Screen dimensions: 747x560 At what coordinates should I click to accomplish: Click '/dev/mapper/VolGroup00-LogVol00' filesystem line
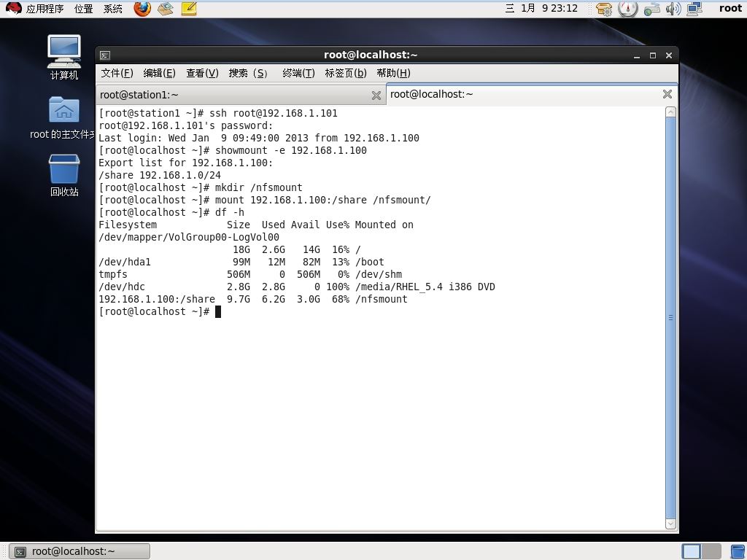pyautogui.click(x=189, y=237)
